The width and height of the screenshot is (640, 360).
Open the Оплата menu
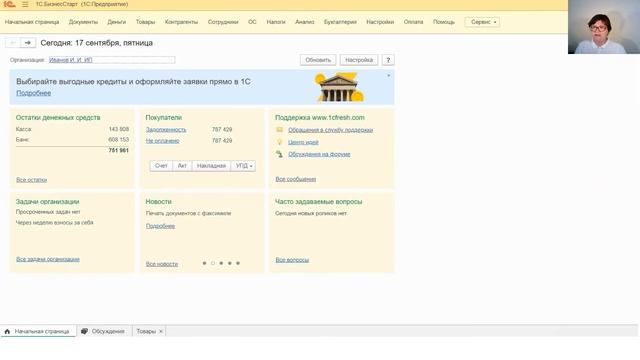pyautogui.click(x=413, y=22)
